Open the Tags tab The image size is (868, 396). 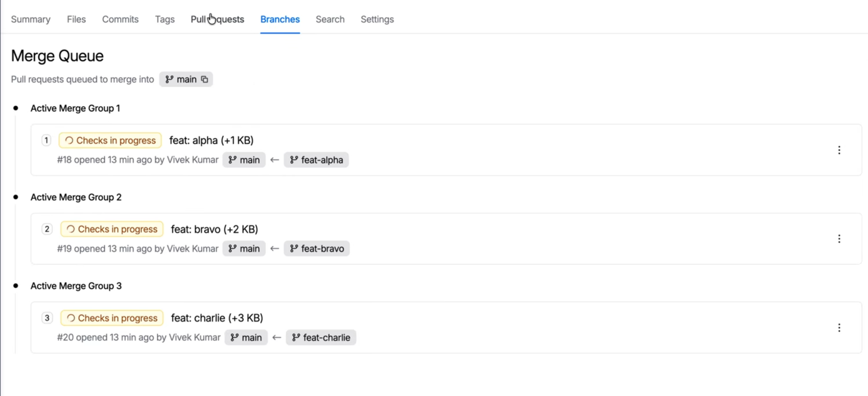click(x=165, y=19)
